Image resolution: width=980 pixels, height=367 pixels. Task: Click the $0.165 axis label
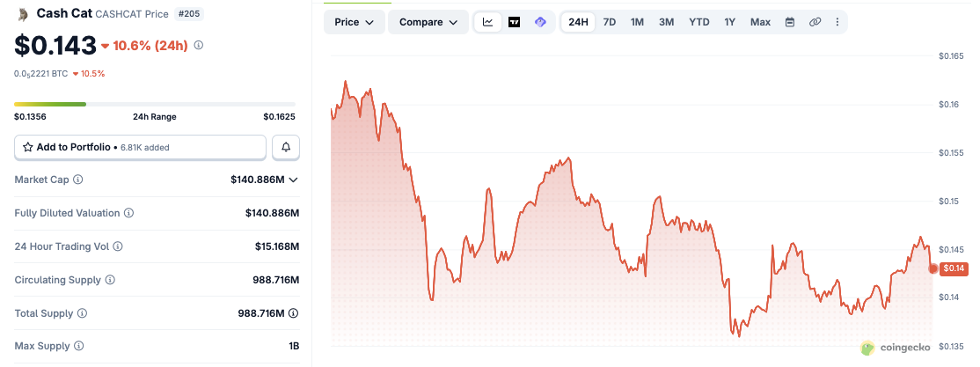coord(951,55)
